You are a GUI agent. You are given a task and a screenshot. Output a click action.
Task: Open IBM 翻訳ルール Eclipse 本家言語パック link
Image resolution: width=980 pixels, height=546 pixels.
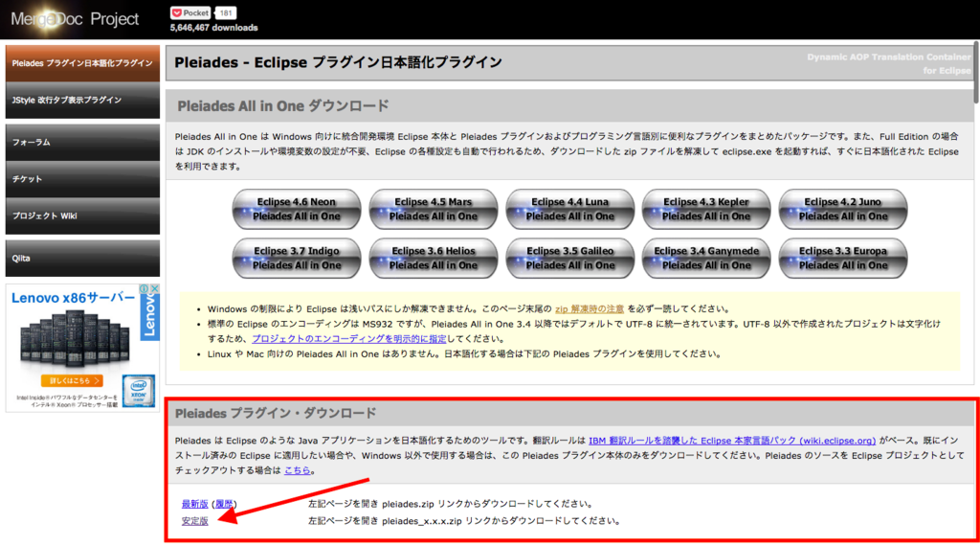click(732, 441)
